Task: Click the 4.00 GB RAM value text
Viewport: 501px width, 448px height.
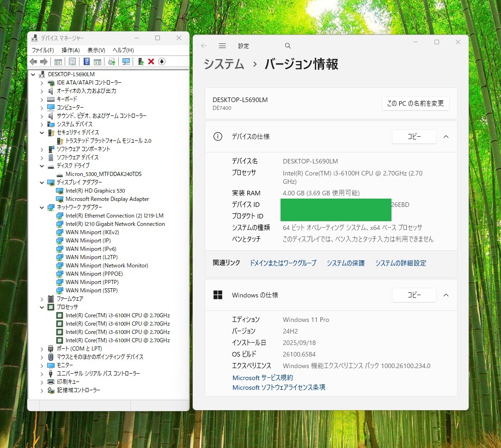Action: coord(321,193)
